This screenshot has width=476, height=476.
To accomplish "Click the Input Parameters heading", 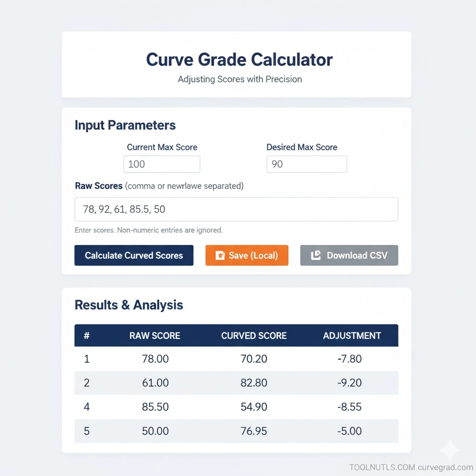I will coord(125,125).
